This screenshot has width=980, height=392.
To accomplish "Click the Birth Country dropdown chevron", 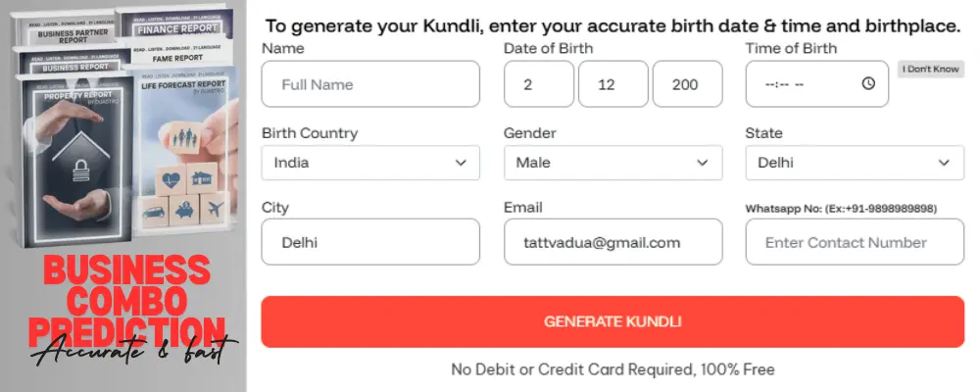I will point(461,163).
